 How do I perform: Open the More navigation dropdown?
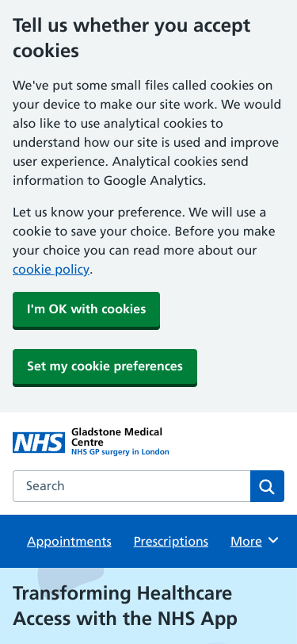click(254, 542)
